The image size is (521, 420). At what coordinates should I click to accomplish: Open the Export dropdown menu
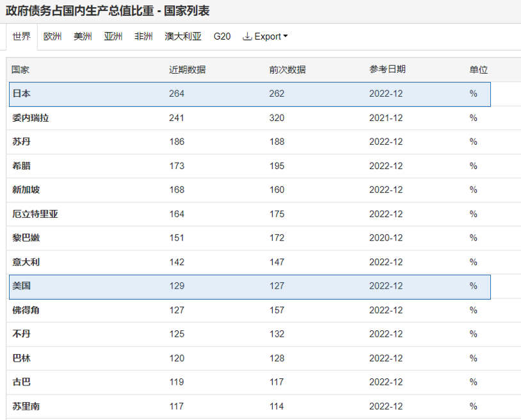click(266, 36)
